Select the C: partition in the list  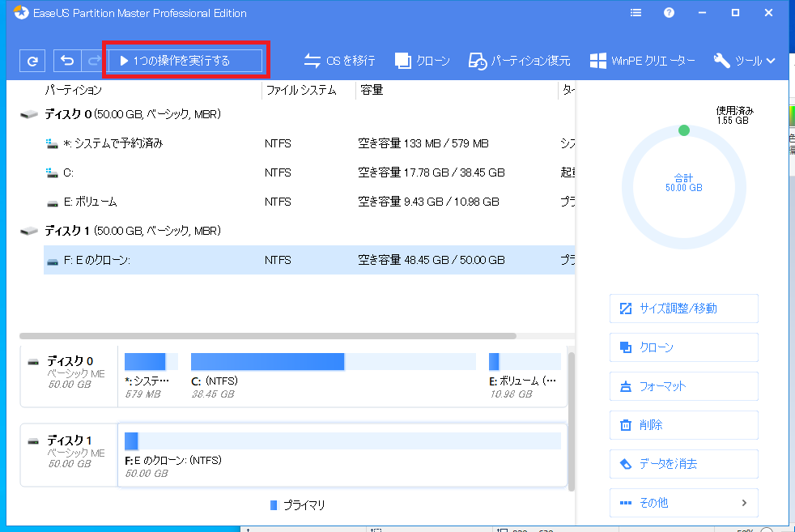pyautogui.click(x=243, y=172)
